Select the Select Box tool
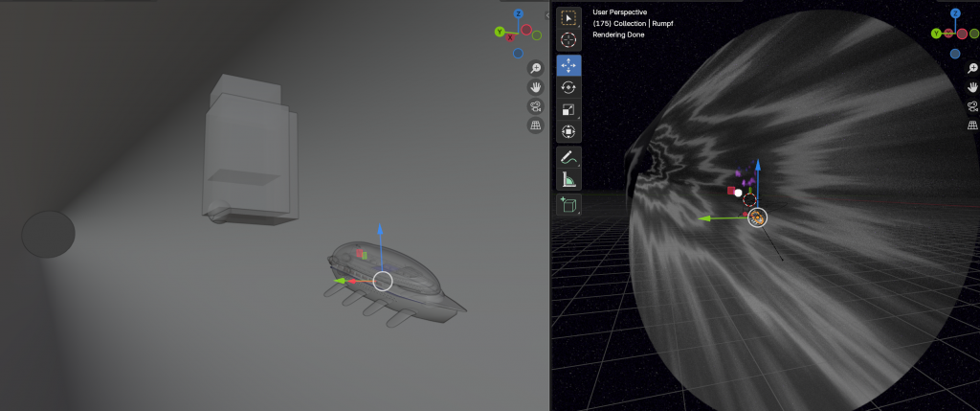Image resolution: width=980 pixels, height=411 pixels. pyautogui.click(x=568, y=18)
